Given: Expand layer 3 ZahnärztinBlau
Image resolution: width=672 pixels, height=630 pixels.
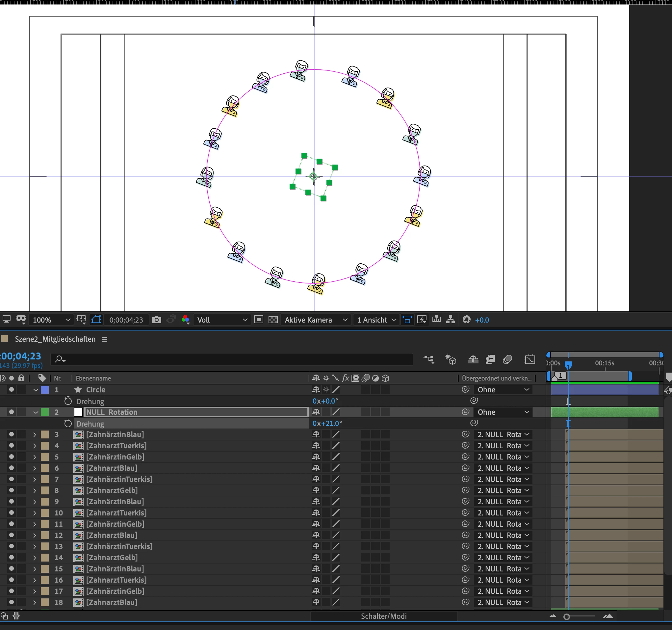Looking at the screenshot, I should (35, 434).
